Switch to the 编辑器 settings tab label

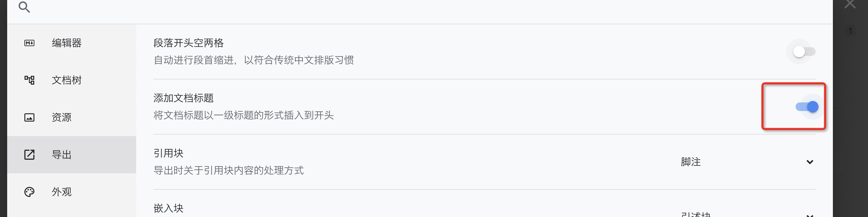tap(67, 43)
